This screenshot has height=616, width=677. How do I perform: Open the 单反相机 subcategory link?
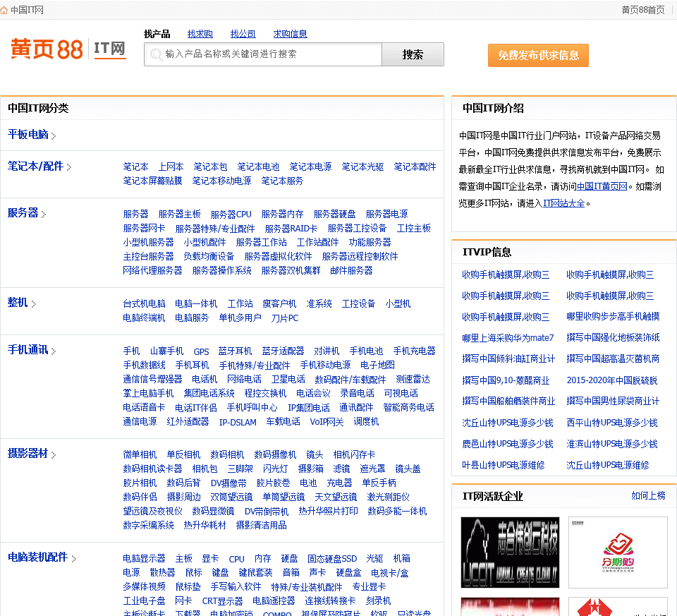pyautogui.click(x=183, y=455)
